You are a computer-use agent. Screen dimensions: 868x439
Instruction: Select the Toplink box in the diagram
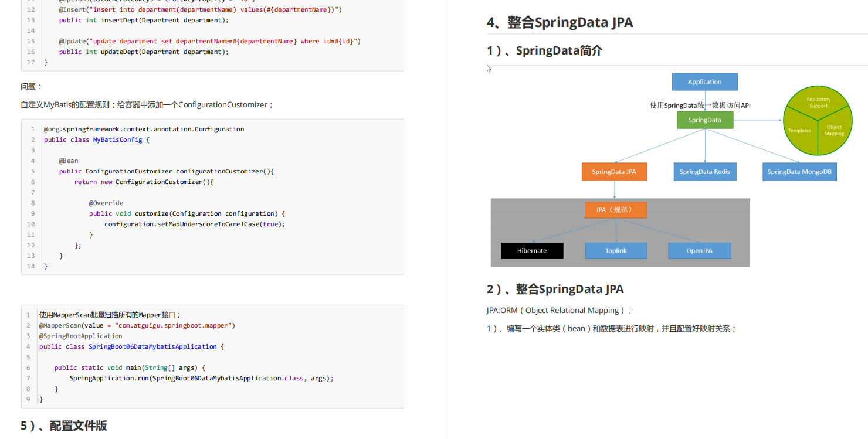(x=616, y=251)
